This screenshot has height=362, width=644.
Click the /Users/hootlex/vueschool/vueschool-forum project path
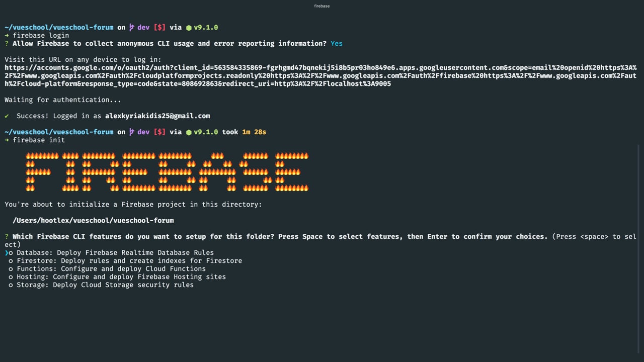93,221
